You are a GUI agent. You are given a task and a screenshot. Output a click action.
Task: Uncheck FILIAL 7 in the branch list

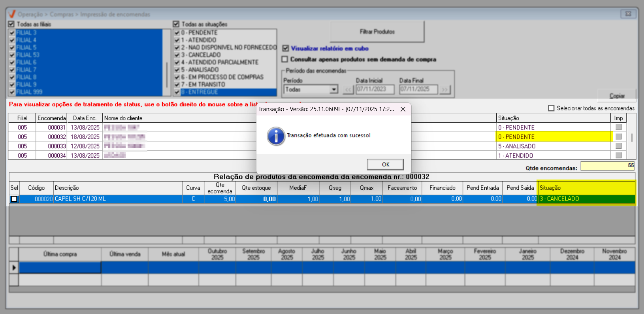(12, 70)
